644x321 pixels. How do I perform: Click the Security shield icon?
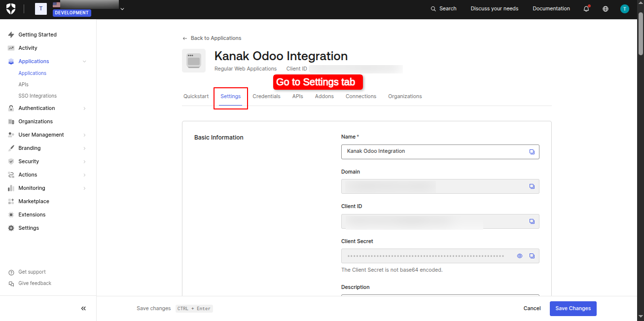pyautogui.click(x=11, y=161)
